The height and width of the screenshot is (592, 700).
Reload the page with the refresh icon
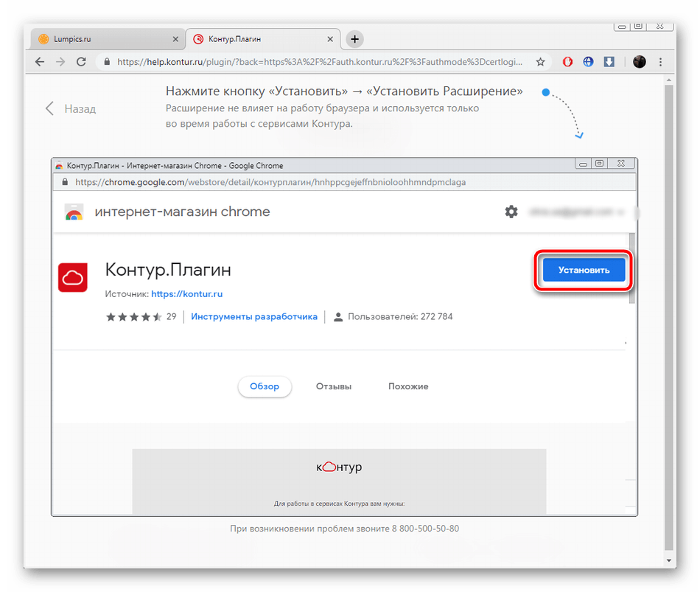click(x=81, y=62)
